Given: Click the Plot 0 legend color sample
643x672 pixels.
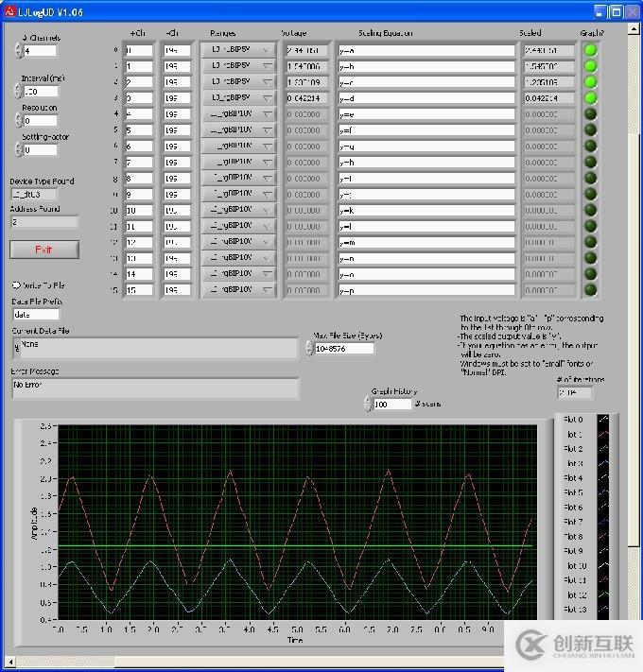Looking at the screenshot, I should (603, 420).
